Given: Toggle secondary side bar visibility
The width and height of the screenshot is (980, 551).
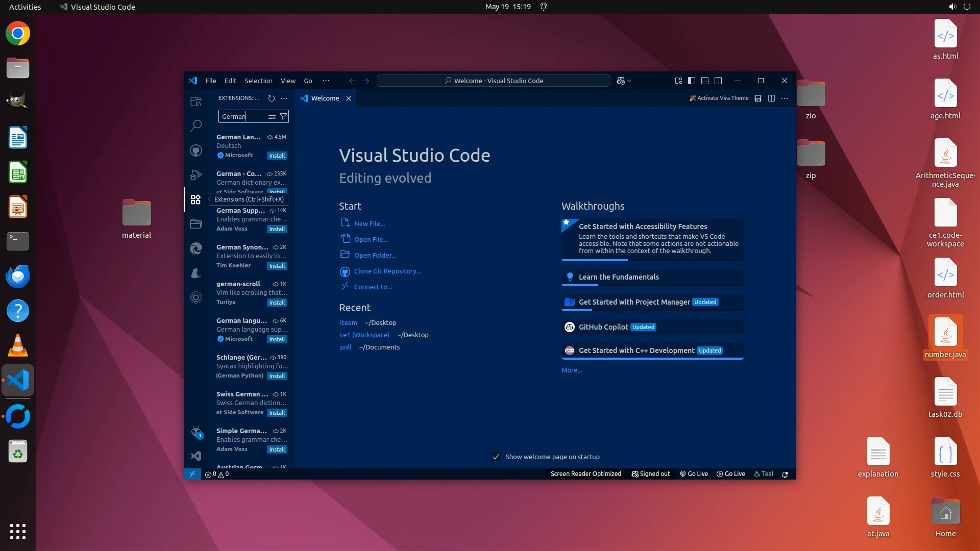Looking at the screenshot, I should (718, 81).
